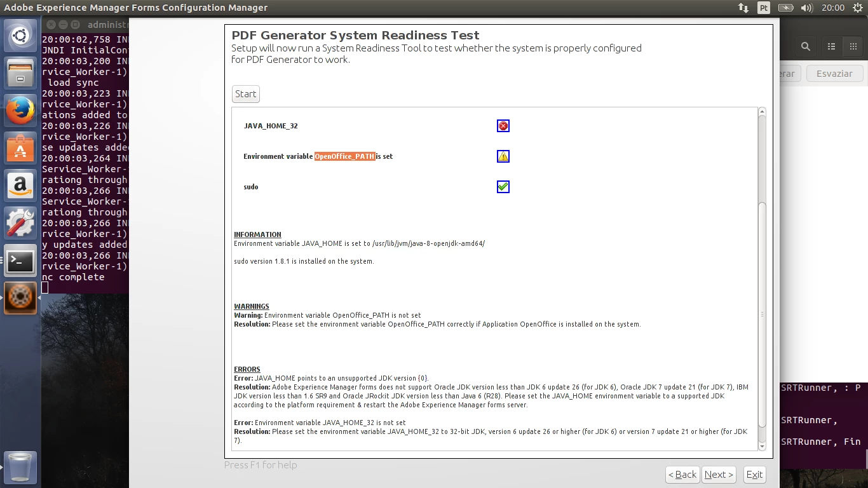Screen dimensions: 868x488
Task: Switch to list view in background window
Action: pyautogui.click(x=831, y=46)
